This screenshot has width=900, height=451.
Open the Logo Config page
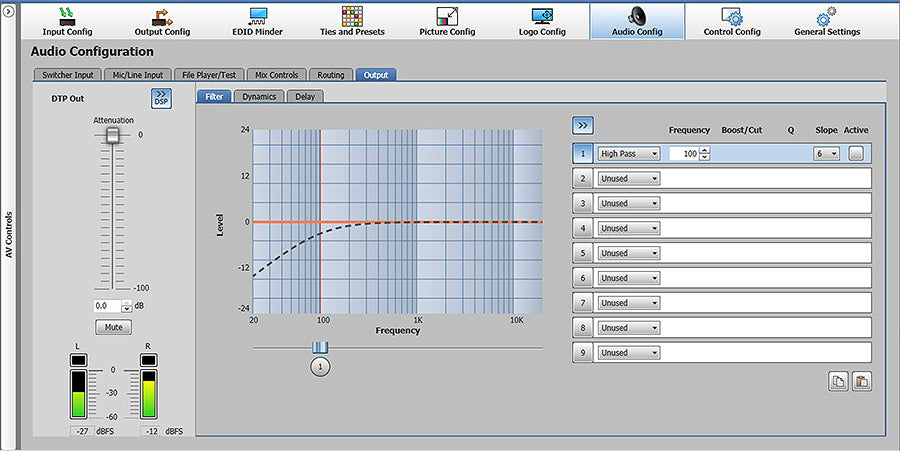click(x=542, y=21)
